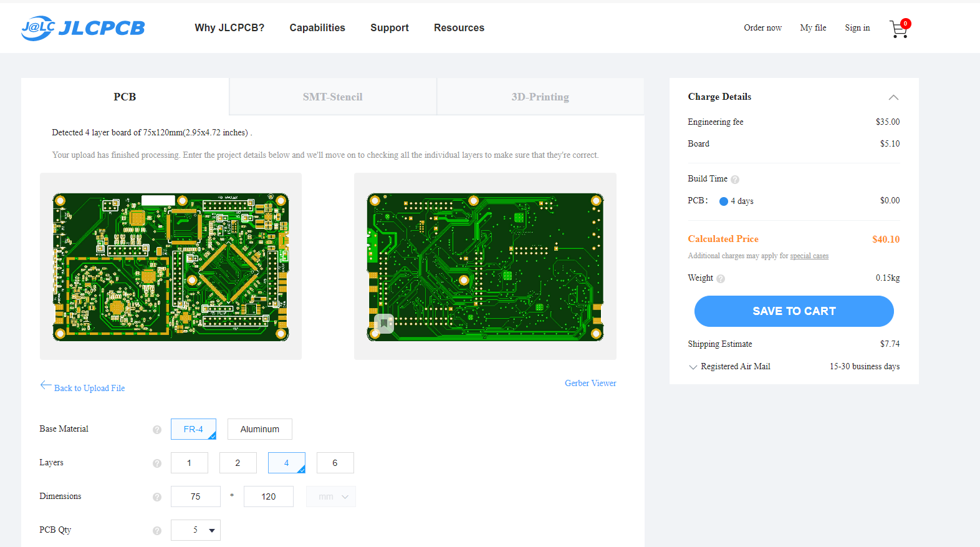The image size is (980, 547).
Task: Open Dimensions help icon
Action: click(157, 497)
